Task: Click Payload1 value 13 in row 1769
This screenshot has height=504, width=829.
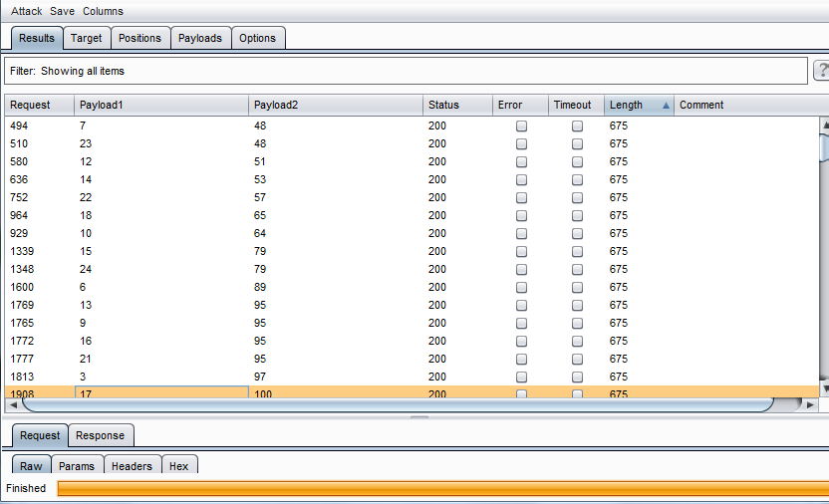Action: coord(86,306)
